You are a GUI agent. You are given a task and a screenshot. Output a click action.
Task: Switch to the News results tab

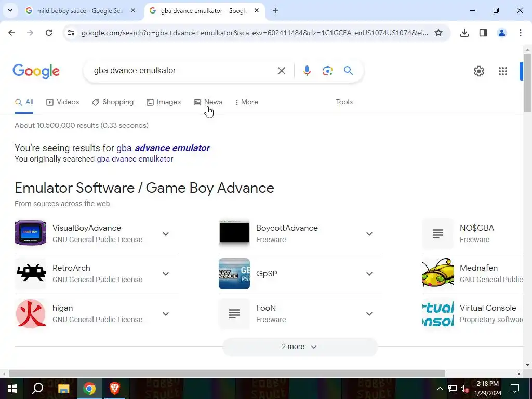click(208, 102)
